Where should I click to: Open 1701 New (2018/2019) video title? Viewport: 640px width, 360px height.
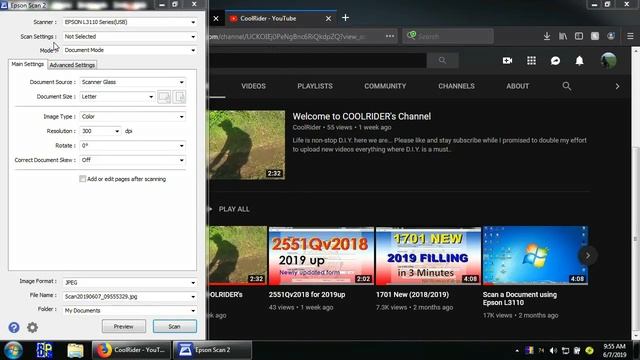click(412, 295)
